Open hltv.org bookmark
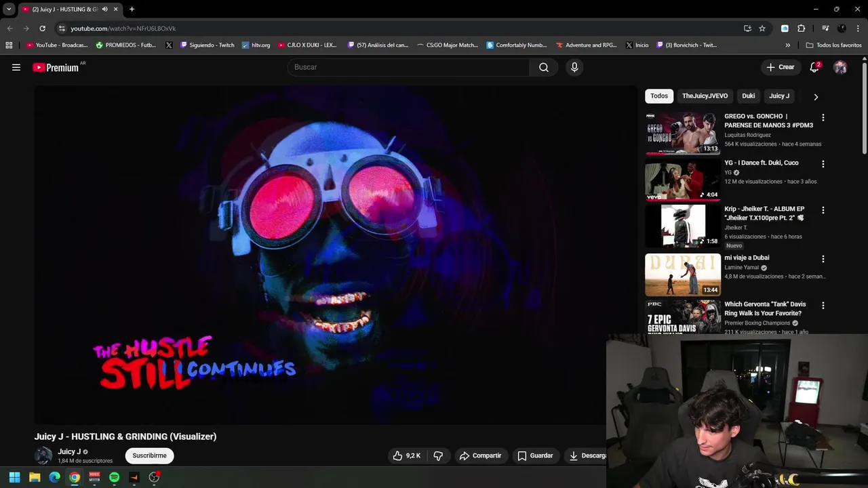The image size is (868, 488). click(x=256, y=45)
